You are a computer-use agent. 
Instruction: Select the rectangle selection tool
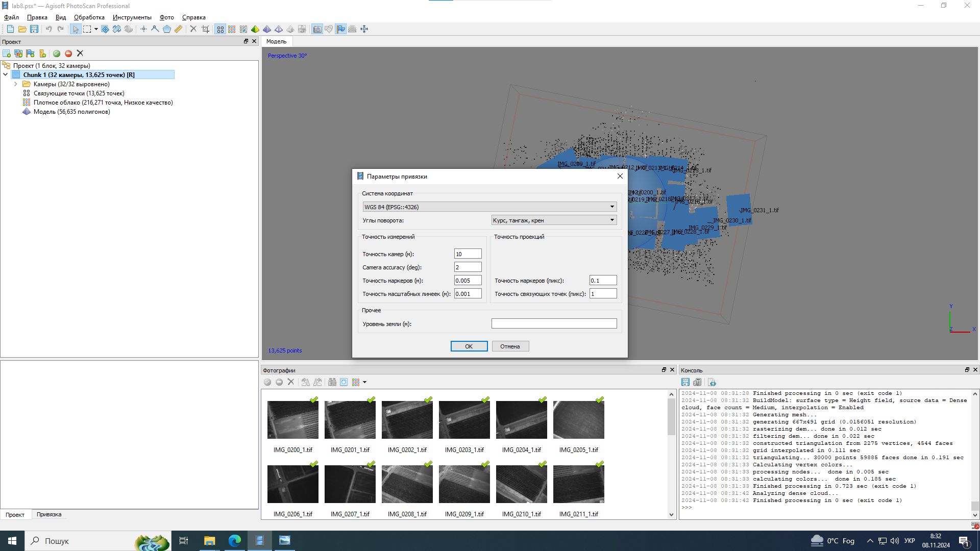click(x=87, y=29)
